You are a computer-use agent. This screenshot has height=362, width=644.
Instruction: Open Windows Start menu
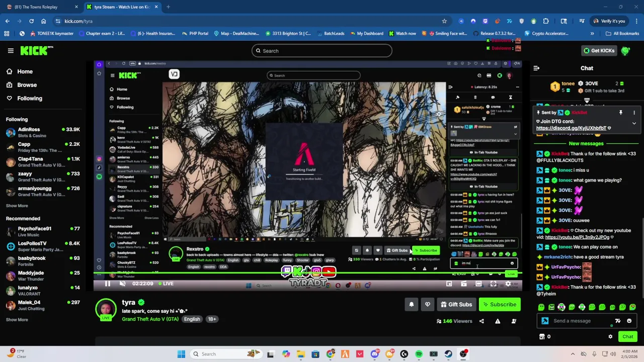(181, 354)
